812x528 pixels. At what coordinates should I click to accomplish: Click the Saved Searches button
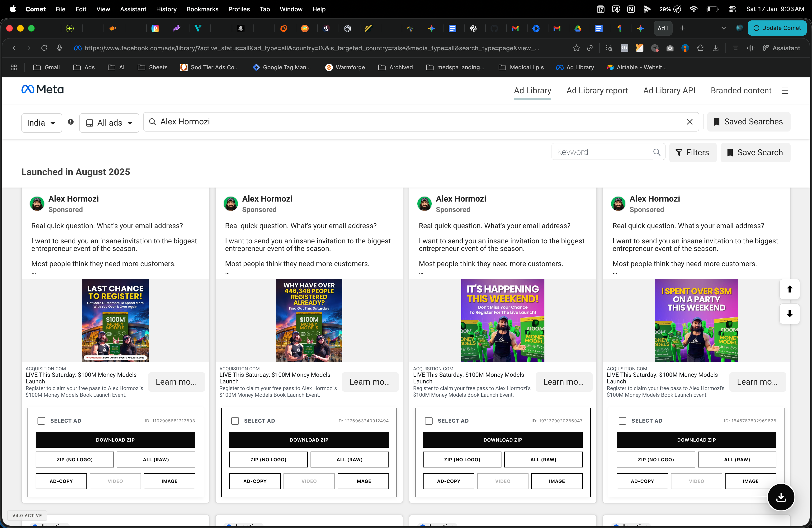tap(749, 122)
